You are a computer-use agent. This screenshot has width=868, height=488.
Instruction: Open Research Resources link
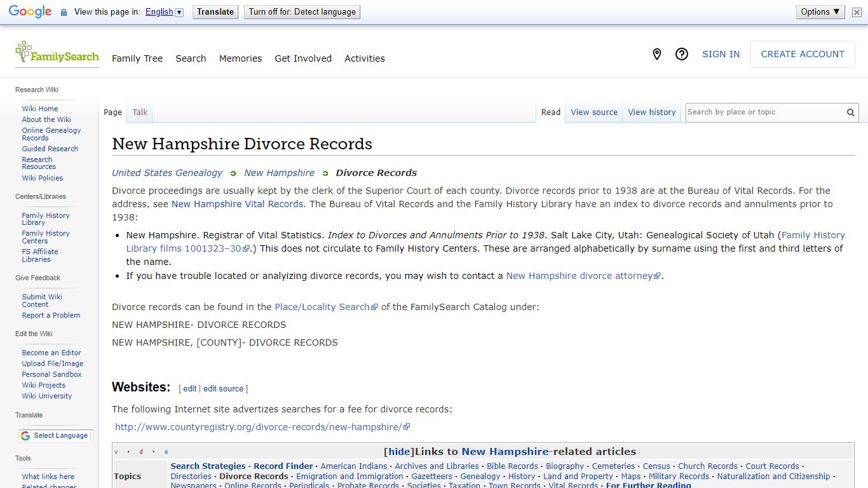coord(39,163)
